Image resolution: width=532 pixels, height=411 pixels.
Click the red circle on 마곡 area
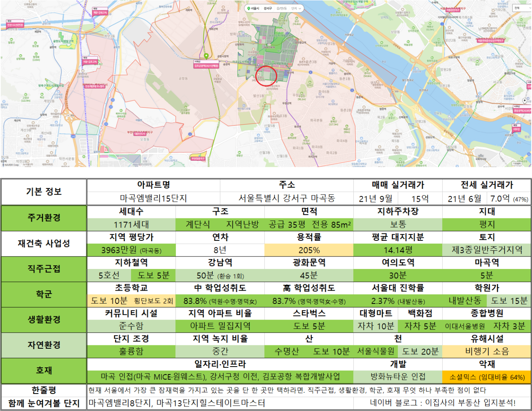tap(266, 76)
